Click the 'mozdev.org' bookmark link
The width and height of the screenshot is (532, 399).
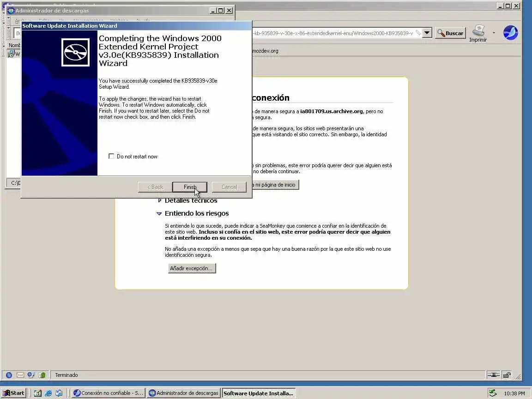pos(266,51)
